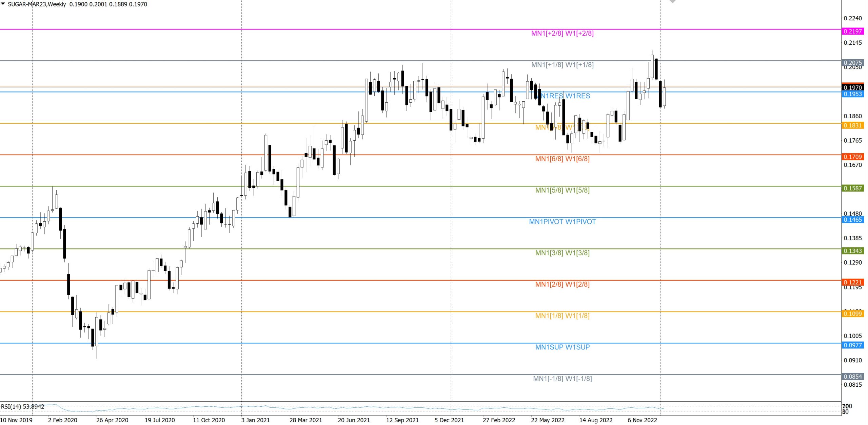Select the MN1SUP W1SUP label

[562, 347]
